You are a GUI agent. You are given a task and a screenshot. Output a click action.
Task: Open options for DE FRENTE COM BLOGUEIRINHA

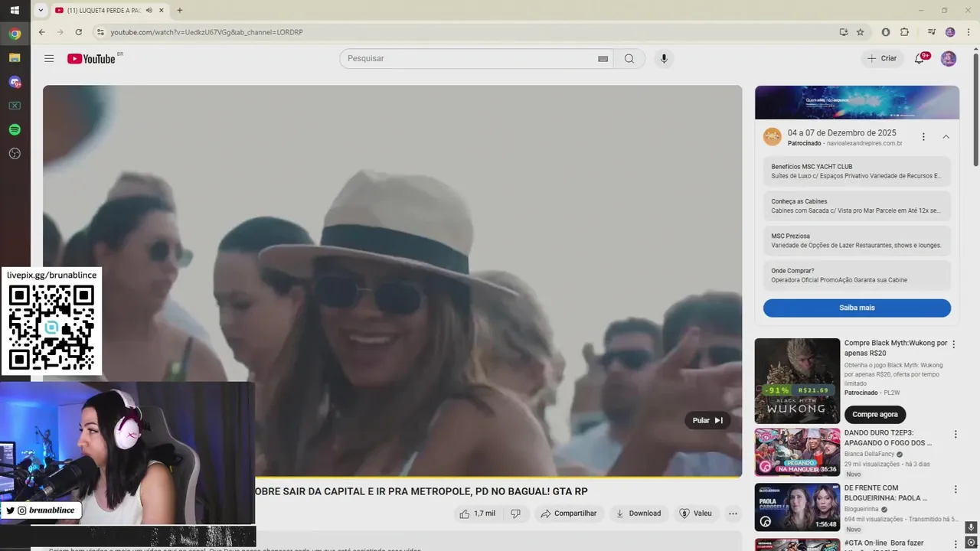coord(955,490)
